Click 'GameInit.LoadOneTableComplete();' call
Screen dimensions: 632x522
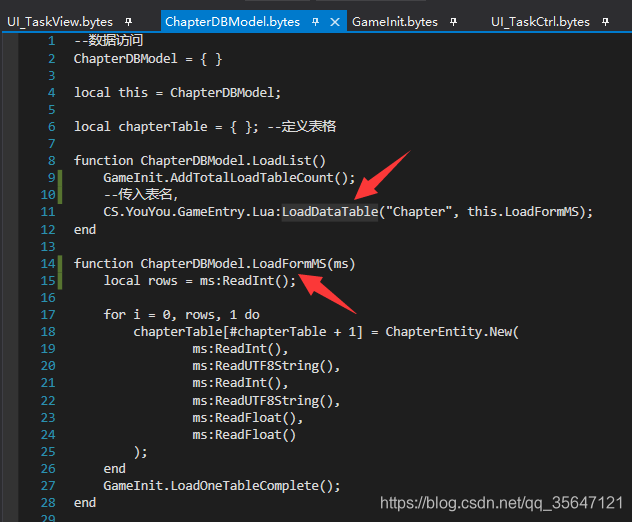(x=222, y=486)
